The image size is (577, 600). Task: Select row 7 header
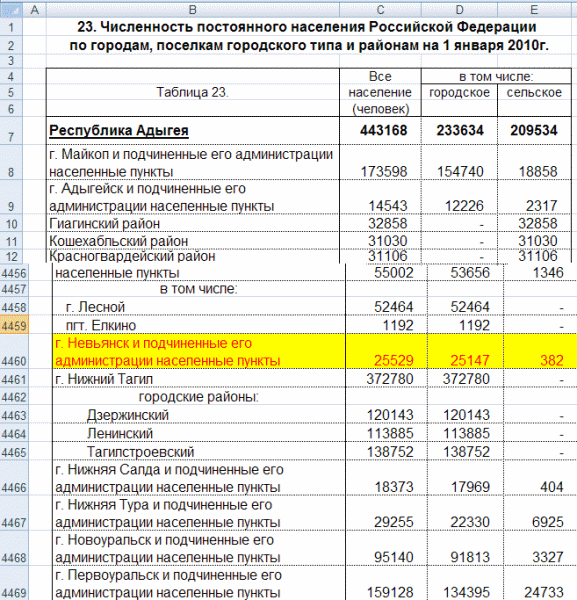[11, 131]
